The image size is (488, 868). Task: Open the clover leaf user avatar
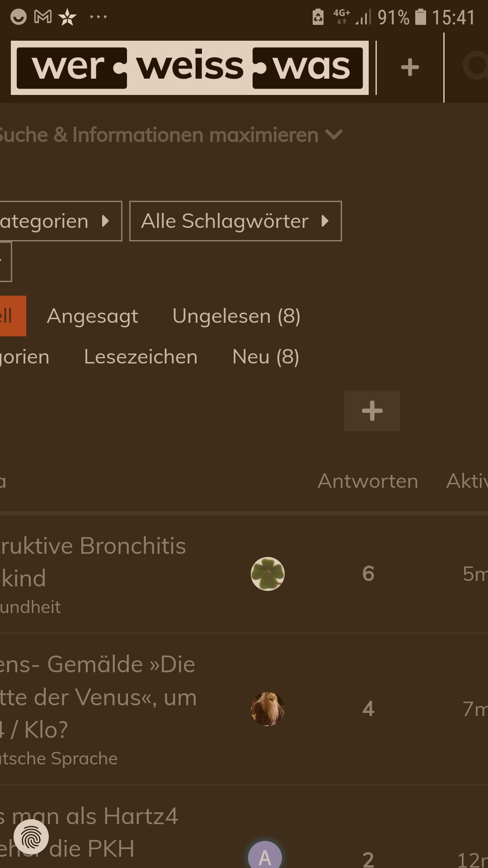267,574
